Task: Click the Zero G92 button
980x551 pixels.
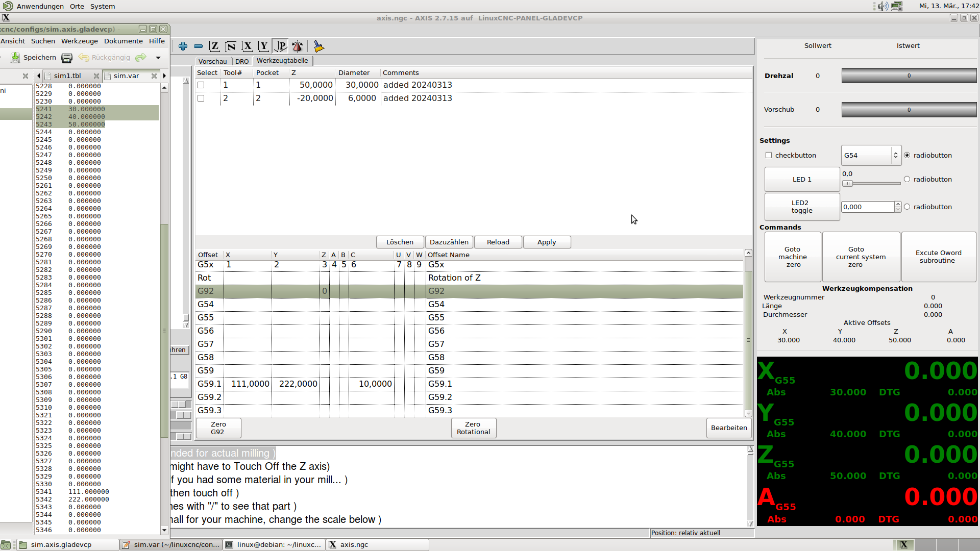Action: click(218, 428)
